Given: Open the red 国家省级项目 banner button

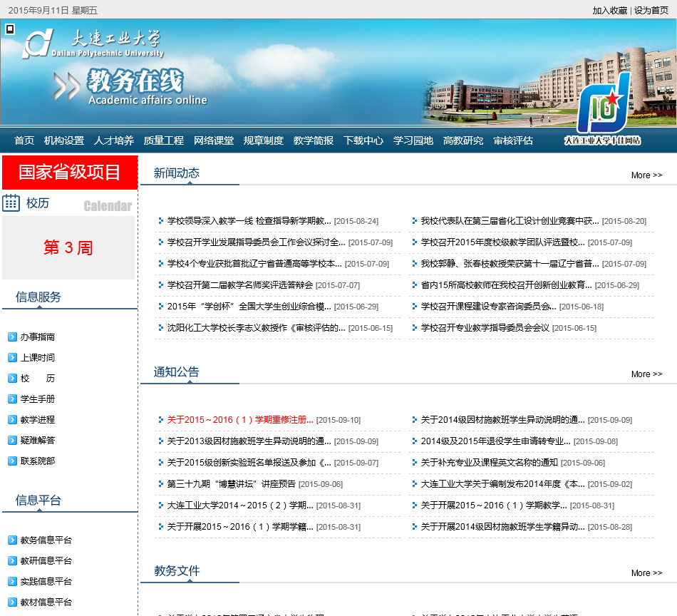Looking at the screenshot, I should coord(70,173).
